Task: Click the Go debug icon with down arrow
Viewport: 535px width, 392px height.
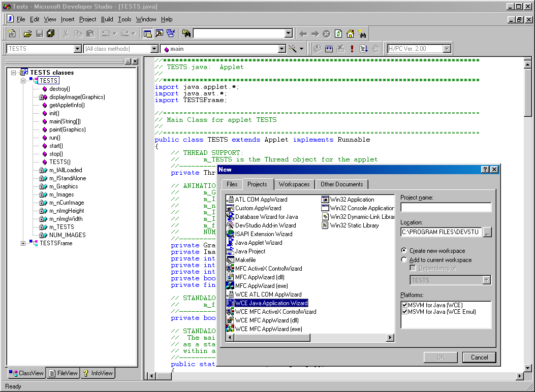Action: (364, 49)
